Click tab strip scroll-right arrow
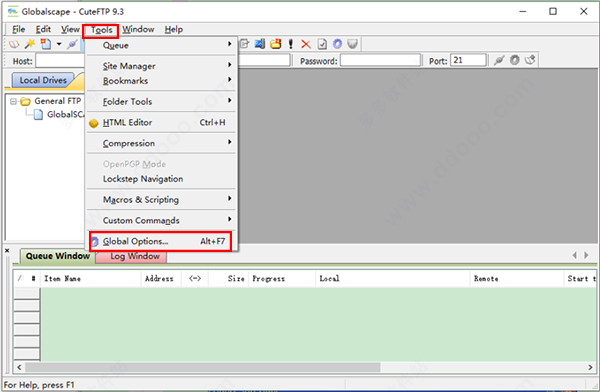The width and height of the screenshot is (600, 392). [x=586, y=255]
